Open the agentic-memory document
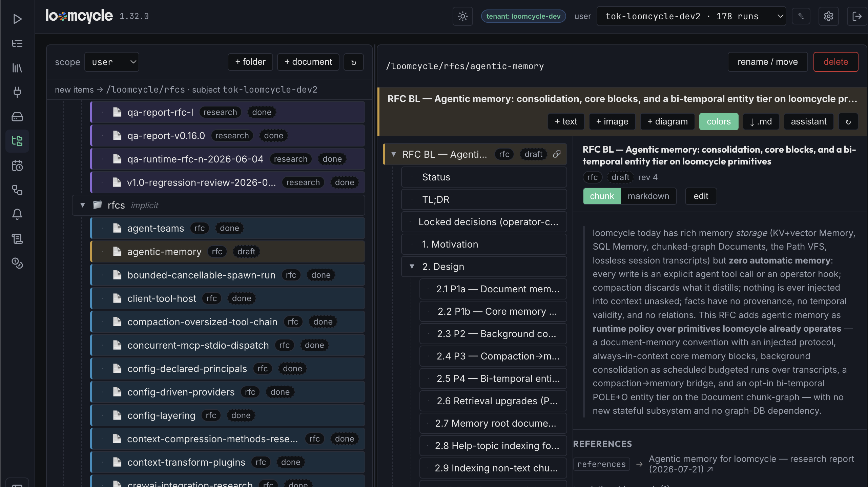This screenshot has width=868, height=487. point(228,252)
